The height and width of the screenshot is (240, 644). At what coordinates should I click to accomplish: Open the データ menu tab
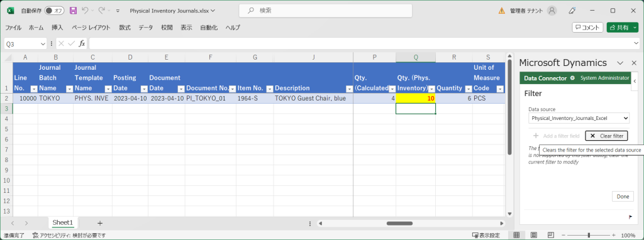tap(145, 28)
